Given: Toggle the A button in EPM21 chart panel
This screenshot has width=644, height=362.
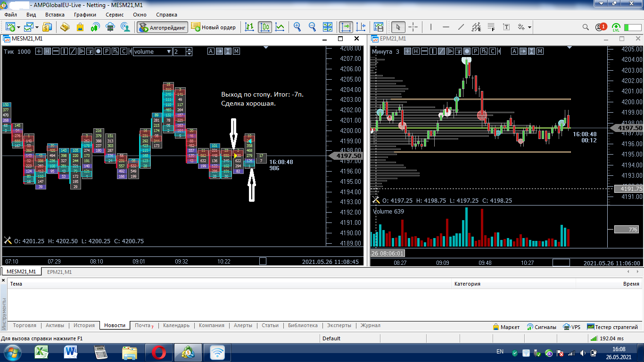Looking at the screenshot, I should tap(514, 51).
